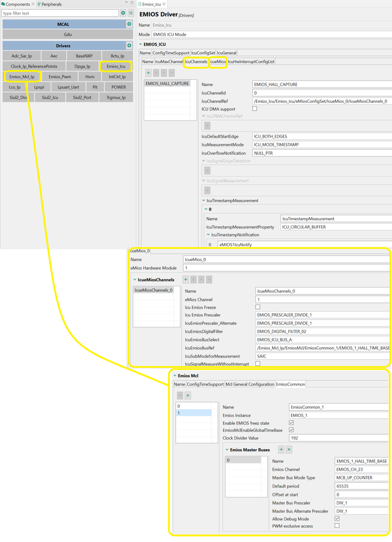
Task: Open the Lpuart_Uart driver component
Action: [x=68, y=87]
